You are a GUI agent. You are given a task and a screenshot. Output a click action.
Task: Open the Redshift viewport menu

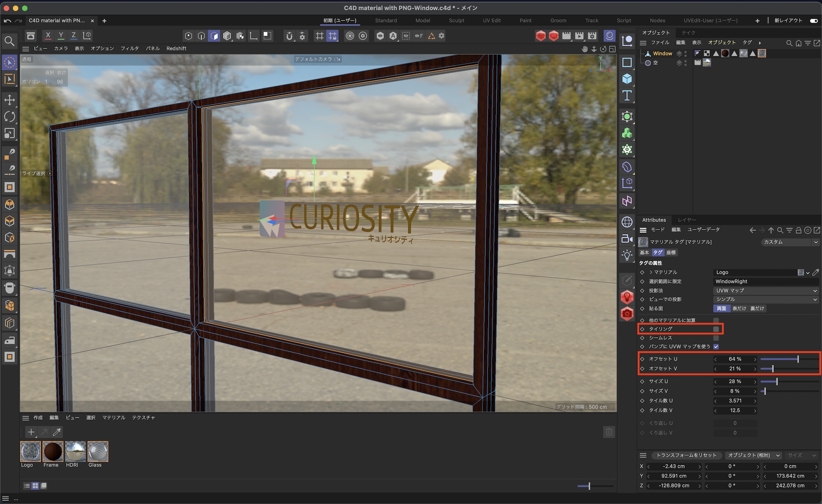176,48
